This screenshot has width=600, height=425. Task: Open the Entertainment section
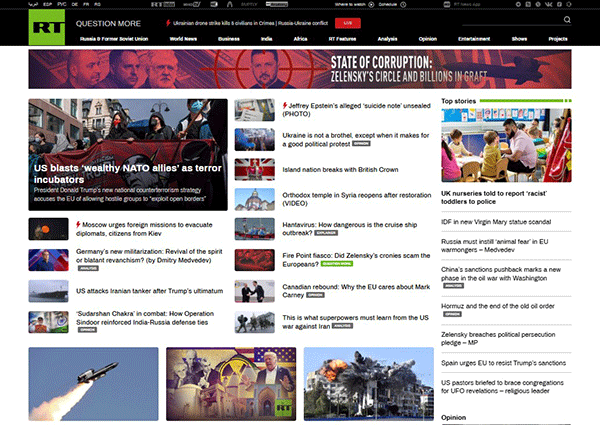click(474, 39)
